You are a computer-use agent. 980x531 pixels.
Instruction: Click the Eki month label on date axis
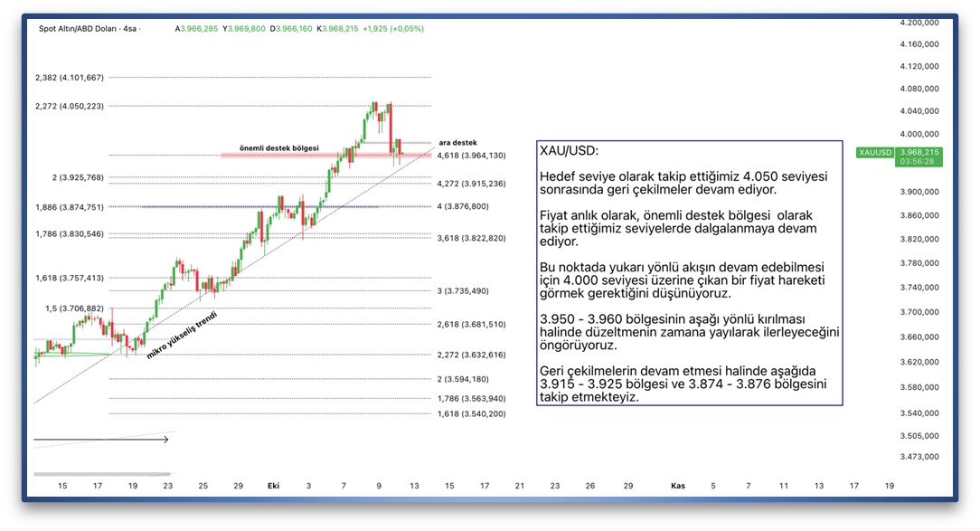[x=273, y=486]
